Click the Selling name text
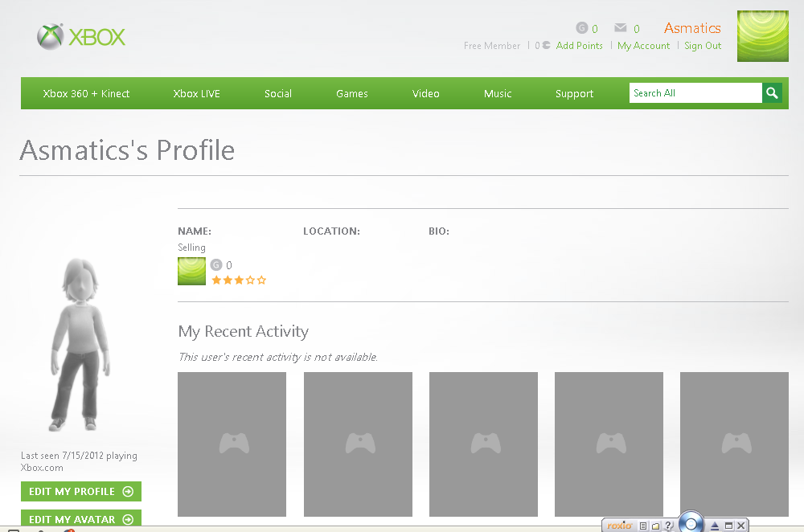The image size is (804, 532). coord(192,248)
